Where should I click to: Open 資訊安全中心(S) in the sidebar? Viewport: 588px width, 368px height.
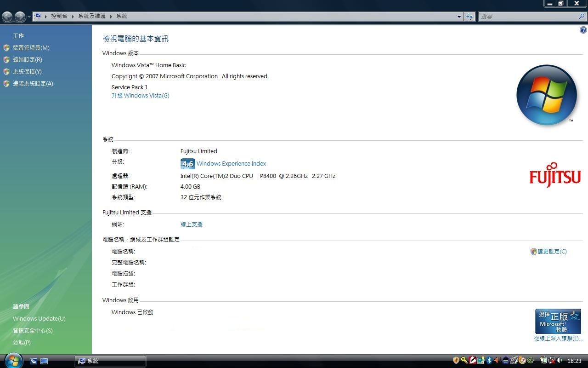(x=33, y=331)
